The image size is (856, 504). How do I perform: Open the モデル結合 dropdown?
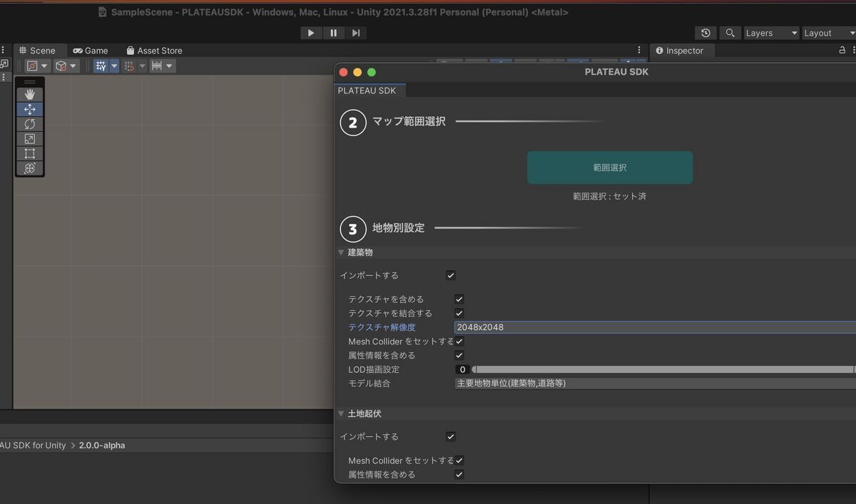point(655,384)
